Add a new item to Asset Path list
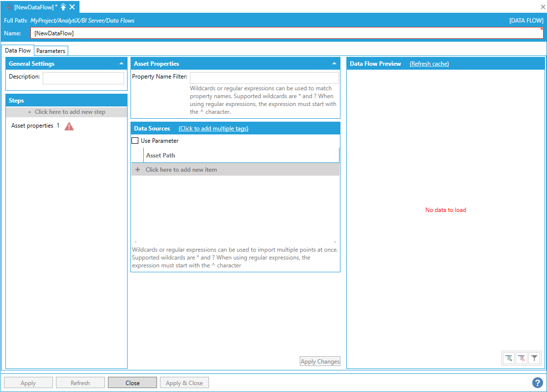This screenshot has height=392, width=547. (181, 170)
